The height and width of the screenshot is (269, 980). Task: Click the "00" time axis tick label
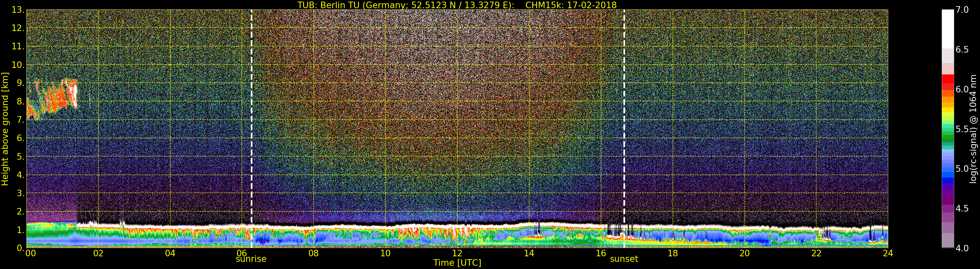(x=30, y=253)
